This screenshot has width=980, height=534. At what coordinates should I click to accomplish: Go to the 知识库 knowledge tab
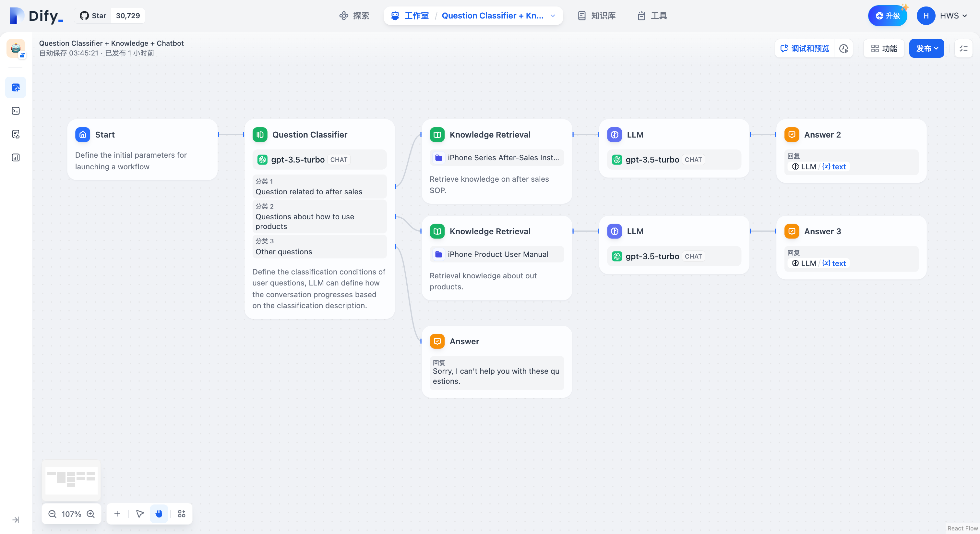pyautogui.click(x=596, y=16)
